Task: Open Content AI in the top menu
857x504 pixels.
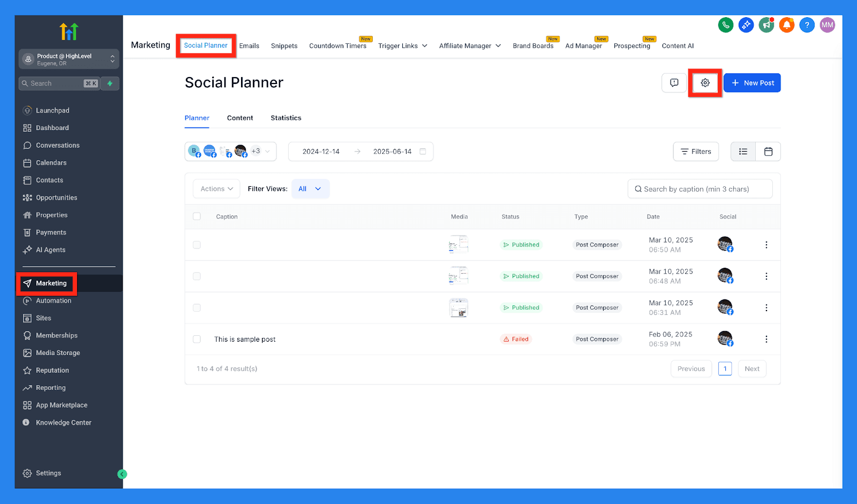Action: click(678, 46)
